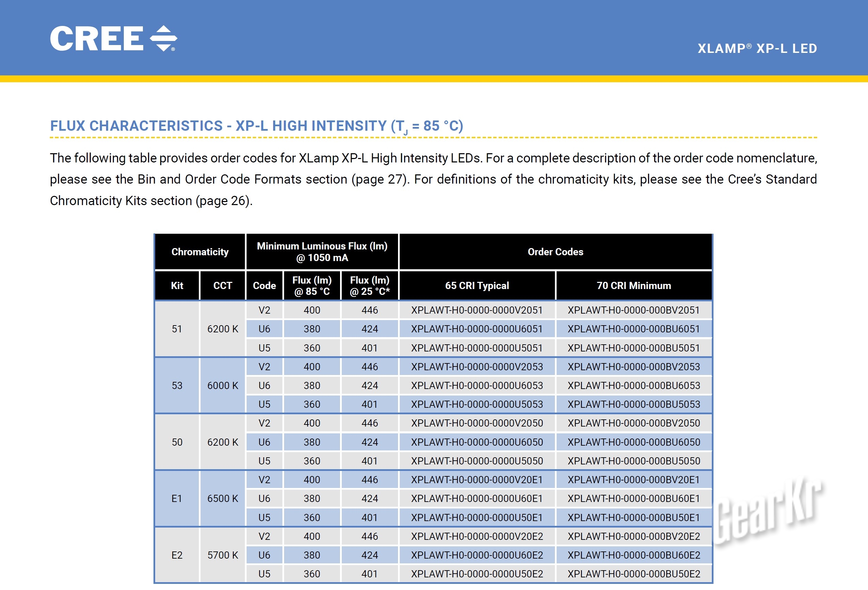Click order code XPLAWT-H0-0000-000BU6053

pyautogui.click(x=634, y=385)
